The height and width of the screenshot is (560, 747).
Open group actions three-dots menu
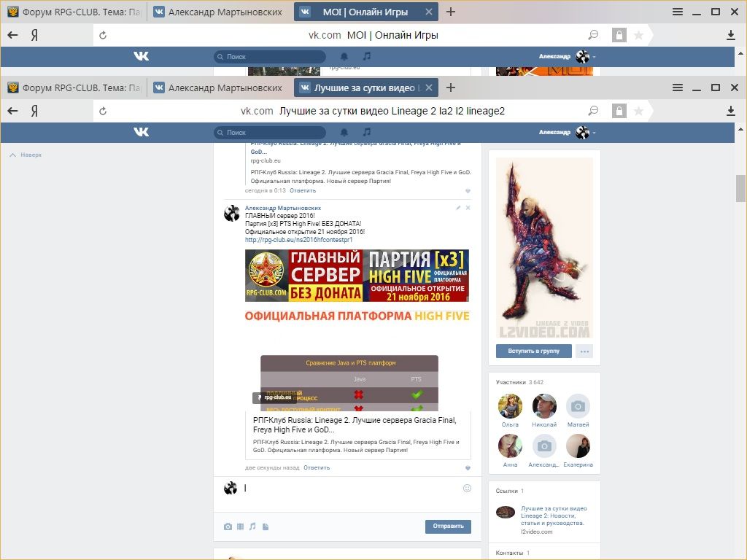point(584,351)
